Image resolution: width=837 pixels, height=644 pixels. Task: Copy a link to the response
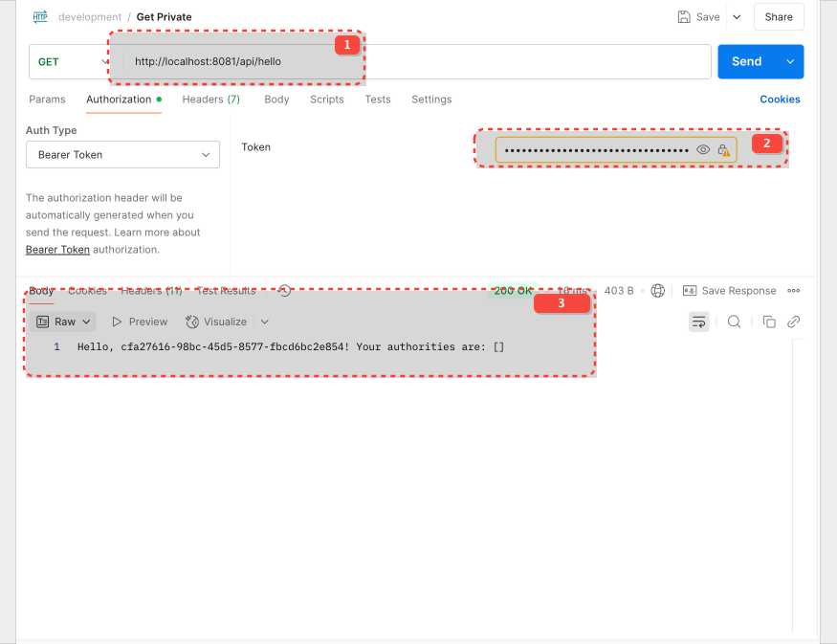point(793,322)
